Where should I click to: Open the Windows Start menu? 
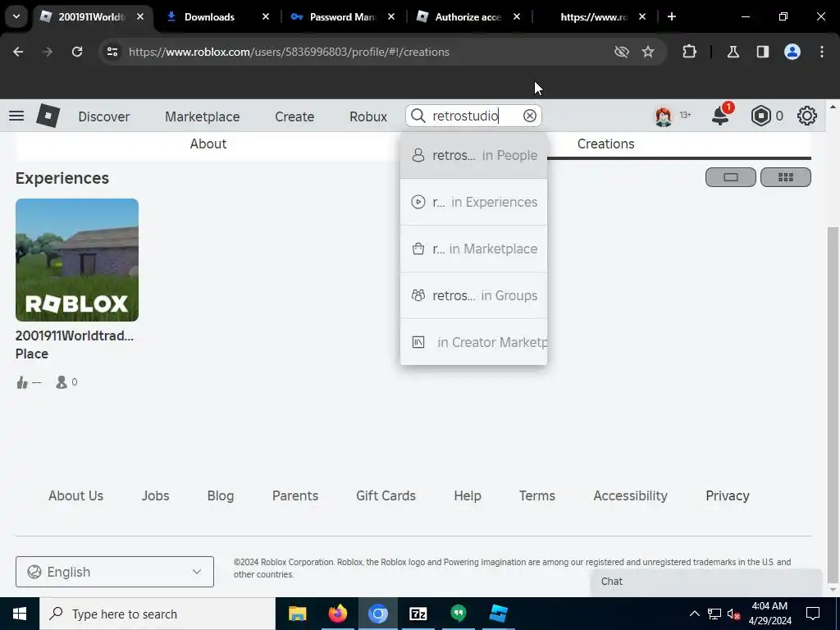pos(20,614)
